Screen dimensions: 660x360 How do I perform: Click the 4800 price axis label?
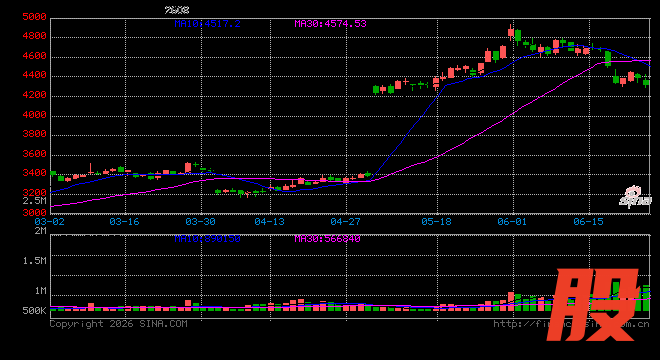click(x=34, y=36)
